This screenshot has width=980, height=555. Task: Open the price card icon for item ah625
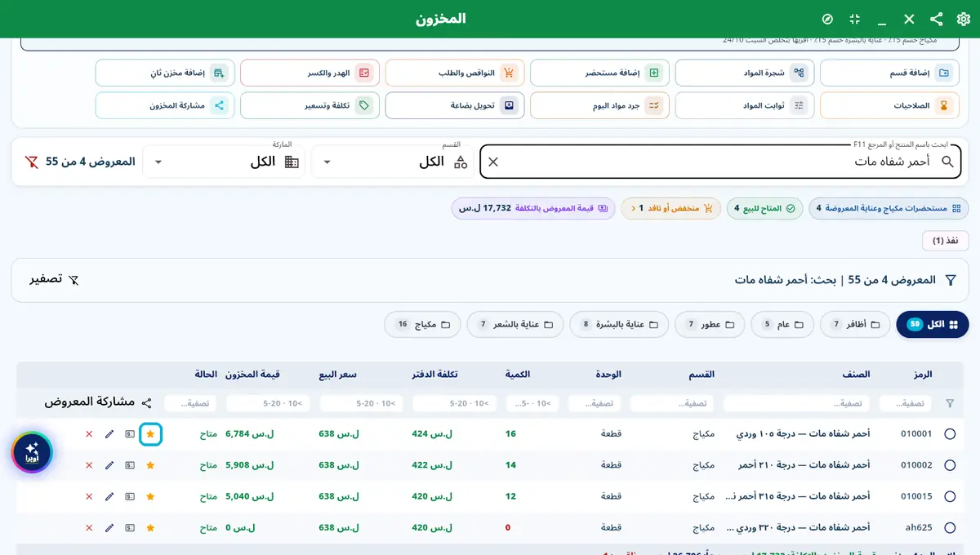coord(130,528)
